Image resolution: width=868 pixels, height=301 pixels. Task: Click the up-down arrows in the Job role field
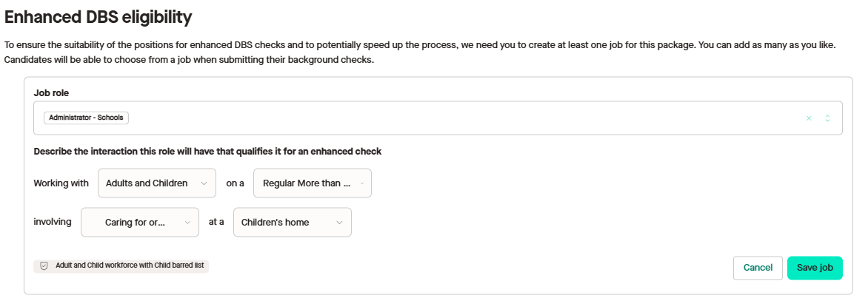pos(827,118)
